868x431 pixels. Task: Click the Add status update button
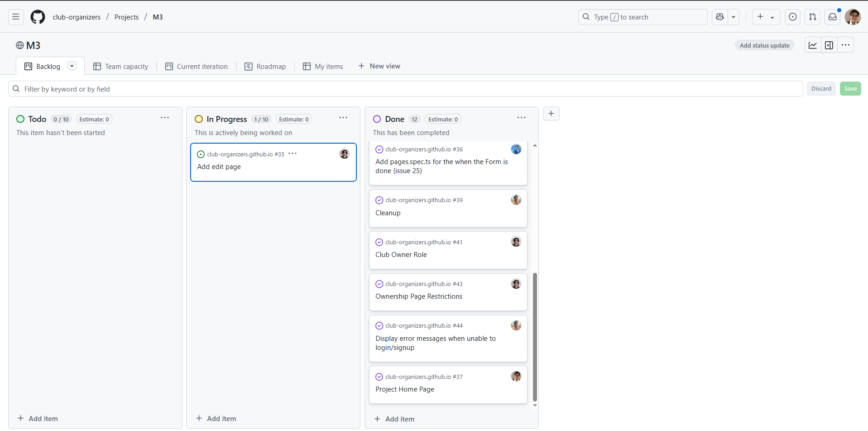tap(764, 45)
